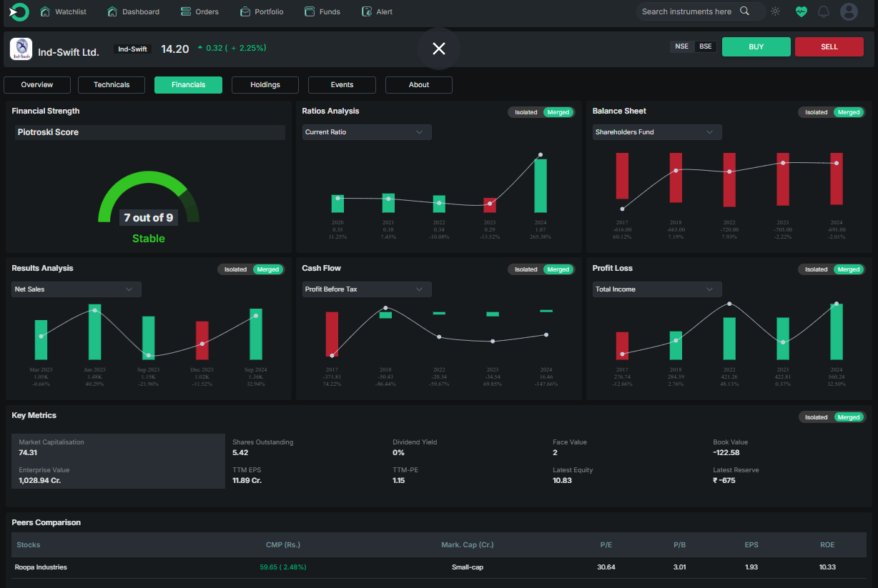Image resolution: width=878 pixels, height=588 pixels.
Task: Click the Market Capitalisation value 74.31
Action: click(28, 452)
